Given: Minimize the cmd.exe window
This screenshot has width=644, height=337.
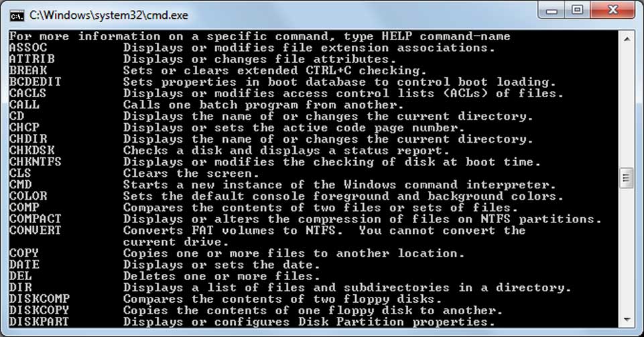Looking at the screenshot, I should coord(552,10).
